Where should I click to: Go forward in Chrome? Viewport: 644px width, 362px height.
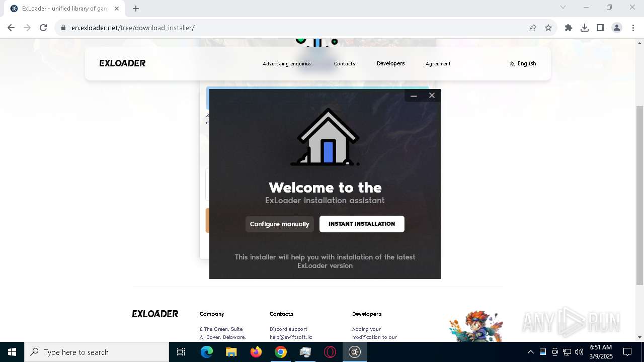click(x=27, y=28)
